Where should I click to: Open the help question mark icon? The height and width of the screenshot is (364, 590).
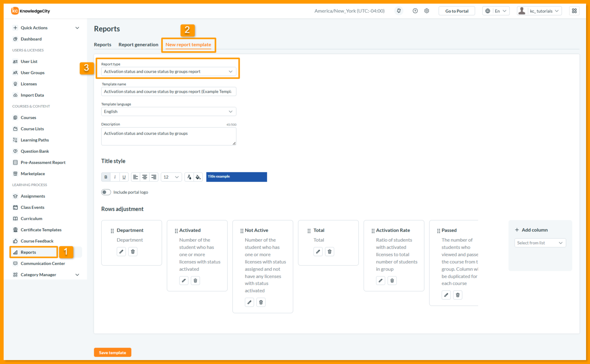415,11
